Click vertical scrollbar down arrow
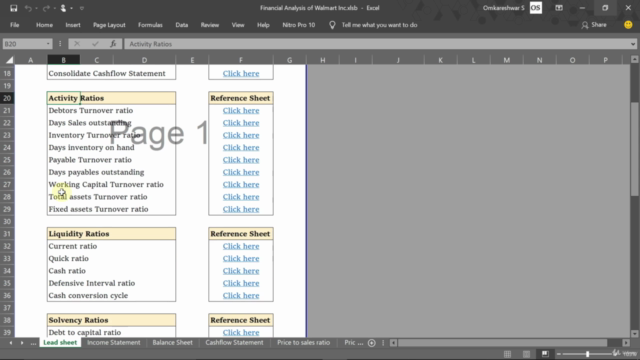 634,333
